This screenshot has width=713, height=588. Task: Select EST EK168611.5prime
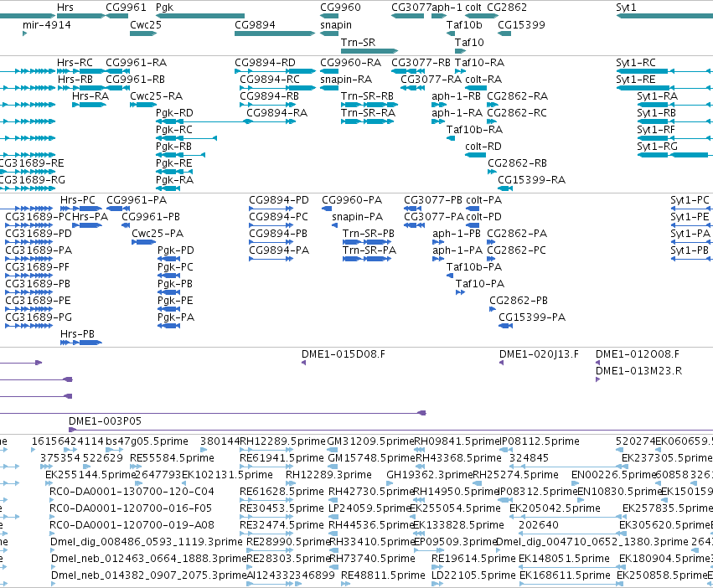pos(565,575)
